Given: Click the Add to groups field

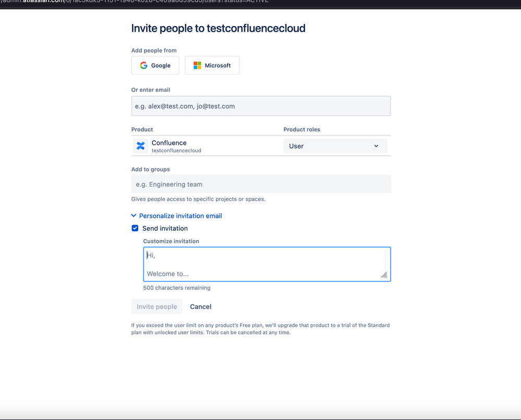Looking at the screenshot, I should 261,184.
